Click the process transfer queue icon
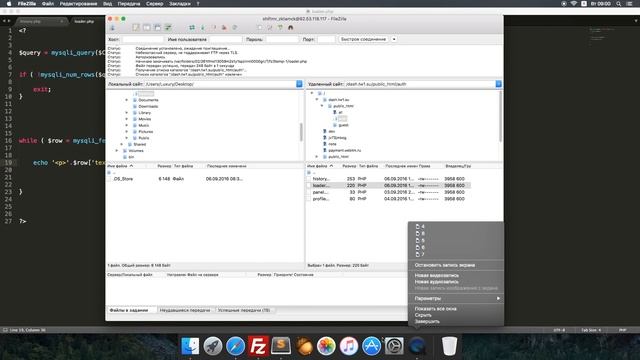The height and width of the screenshot is (360, 640). [203, 27]
